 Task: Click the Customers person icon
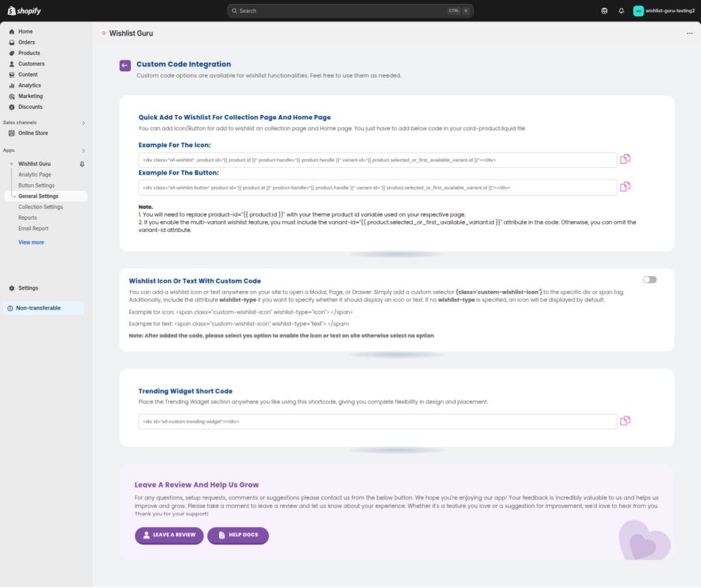pyautogui.click(x=12, y=64)
